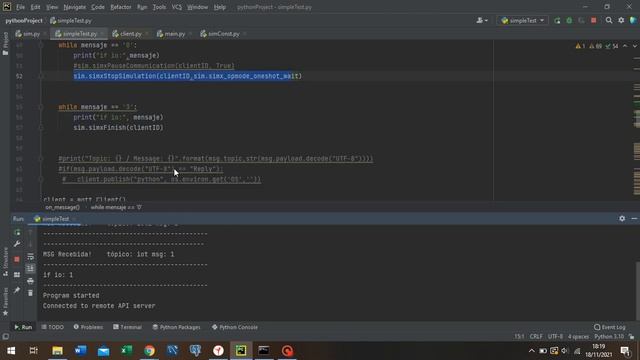The height and width of the screenshot is (360, 640).
Task: Open the TODO tool window
Action: coord(53,327)
